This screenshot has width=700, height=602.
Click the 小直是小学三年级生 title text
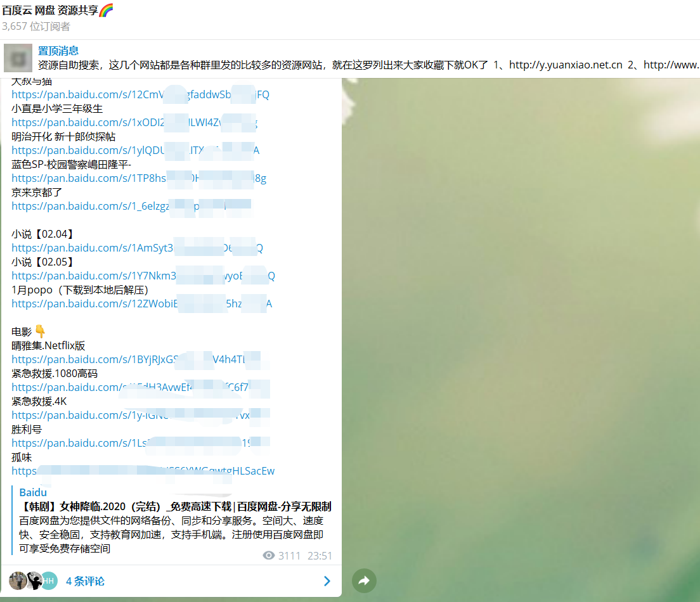click(x=57, y=109)
